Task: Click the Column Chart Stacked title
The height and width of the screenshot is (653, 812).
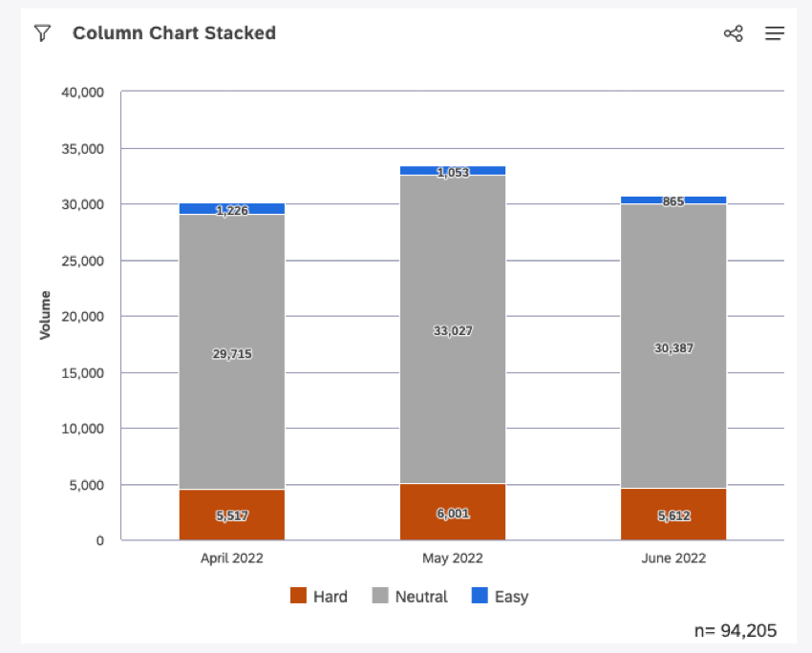Action: pyautogui.click(x=174, y=32)
